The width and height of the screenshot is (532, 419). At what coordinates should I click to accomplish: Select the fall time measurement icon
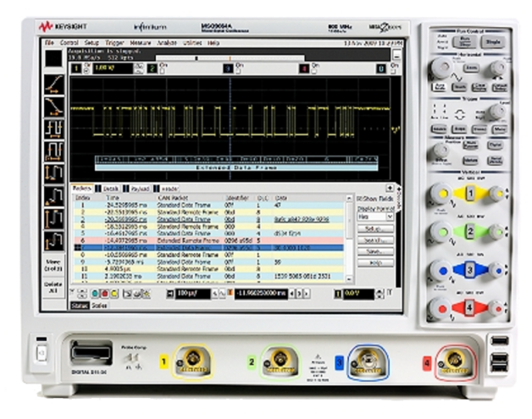pos(54,107)
